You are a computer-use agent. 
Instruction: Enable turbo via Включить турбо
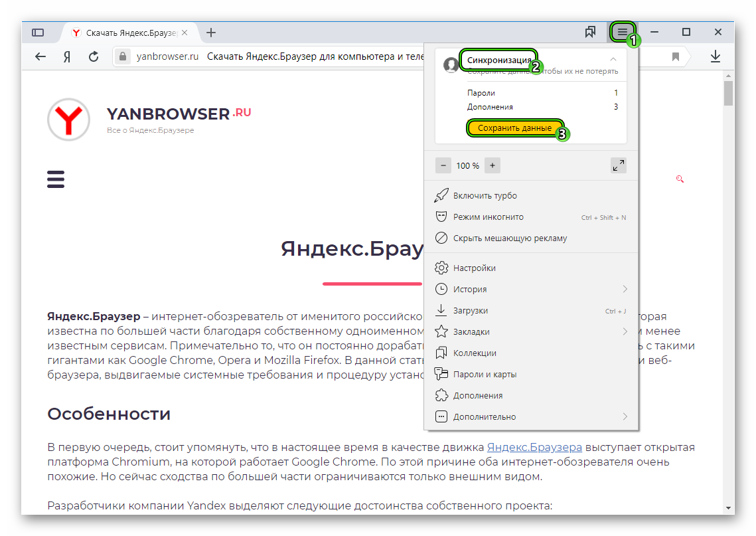pos(531,195)
